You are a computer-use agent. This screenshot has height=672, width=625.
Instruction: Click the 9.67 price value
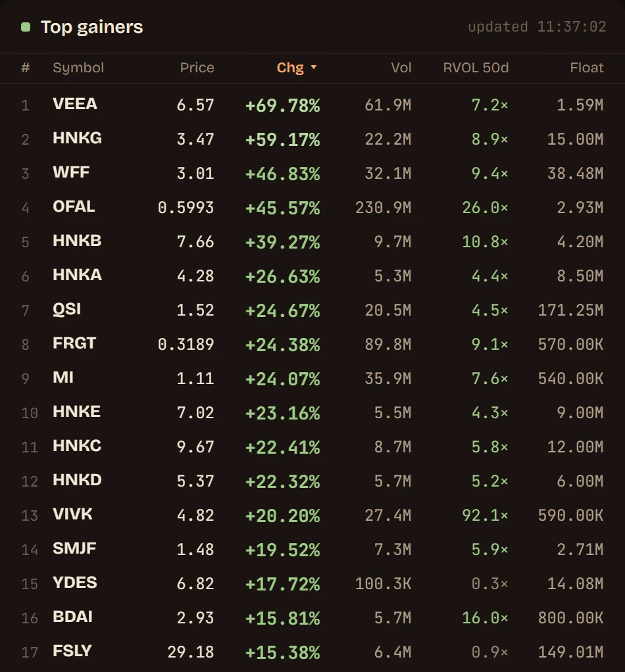click(195, 447)
